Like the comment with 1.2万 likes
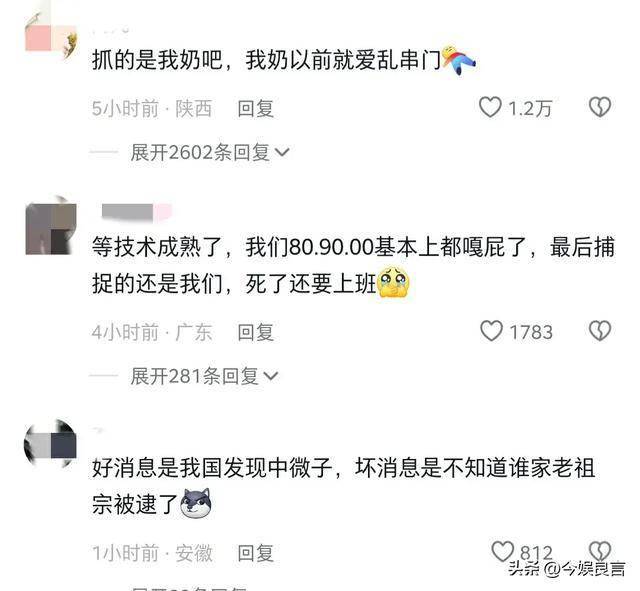This screenshot has height=591, width=640. pos(490,107)
